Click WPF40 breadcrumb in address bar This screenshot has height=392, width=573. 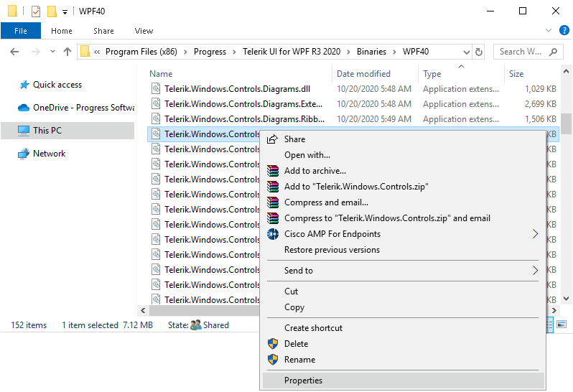point(416,52)
